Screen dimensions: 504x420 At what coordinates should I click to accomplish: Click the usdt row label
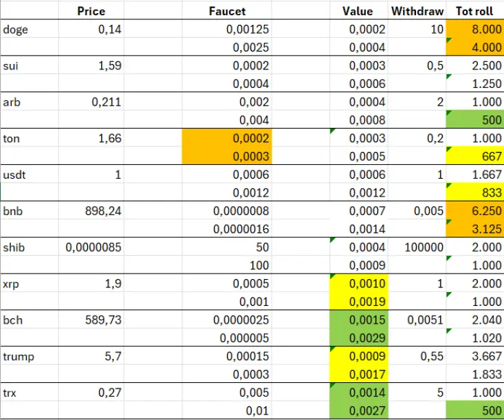tap(30, 175)
